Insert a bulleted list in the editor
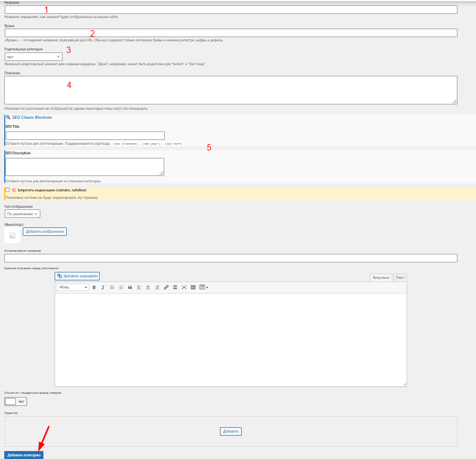Viewport: 476px width, 459px height. pos(112,287)
